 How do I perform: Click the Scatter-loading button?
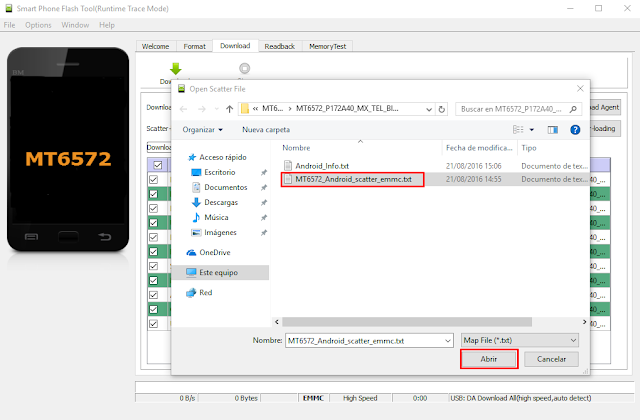click(x=605, y=129)
